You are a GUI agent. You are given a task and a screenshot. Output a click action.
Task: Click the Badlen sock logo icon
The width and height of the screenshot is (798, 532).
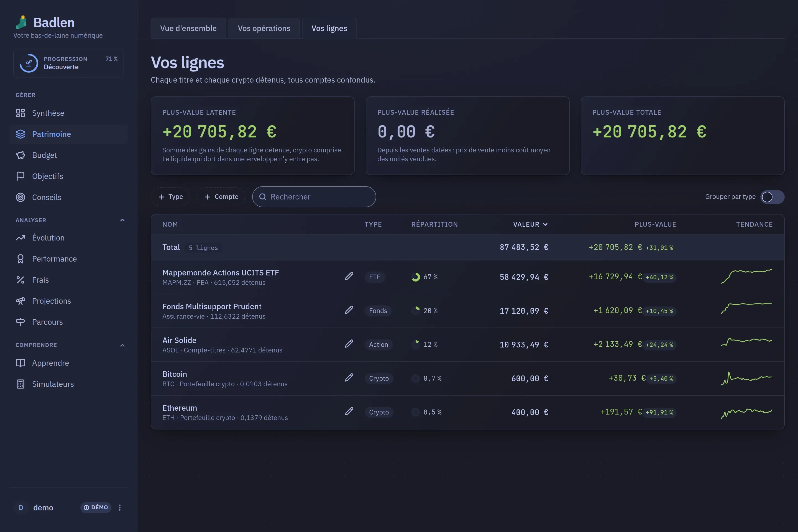21,22
